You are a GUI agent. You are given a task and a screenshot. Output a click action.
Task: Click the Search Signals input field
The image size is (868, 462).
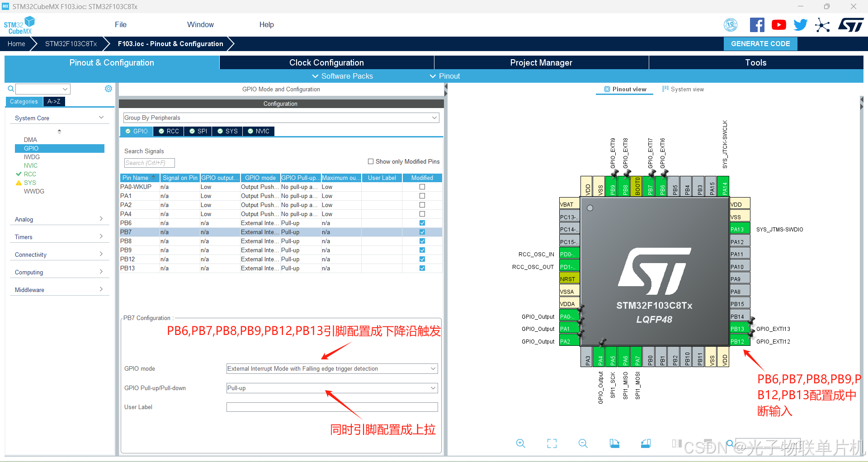(x=149, y=163)
